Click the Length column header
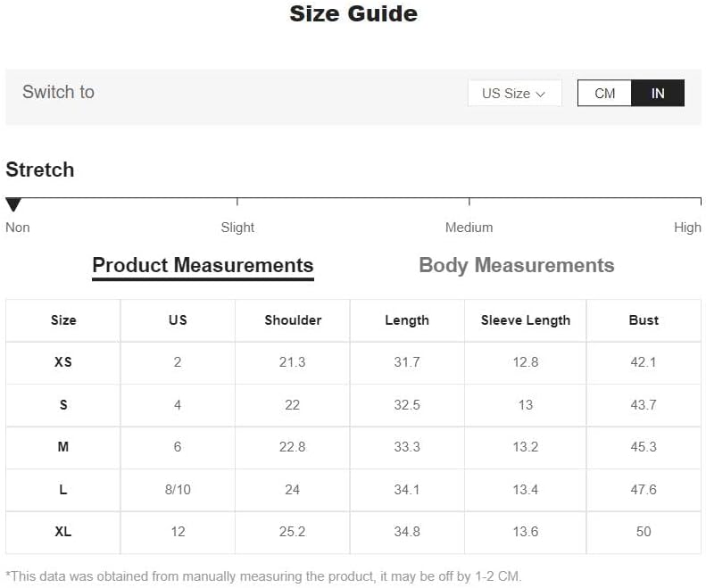This screenshot has width=706, height=588. tap(407, 320)
